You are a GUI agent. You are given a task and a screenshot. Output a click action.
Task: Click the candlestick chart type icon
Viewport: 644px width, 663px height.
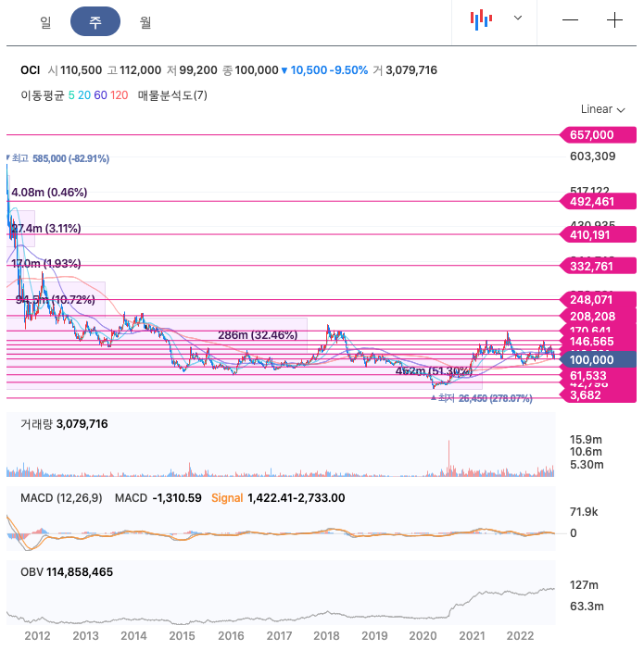(x=481, y=19)
